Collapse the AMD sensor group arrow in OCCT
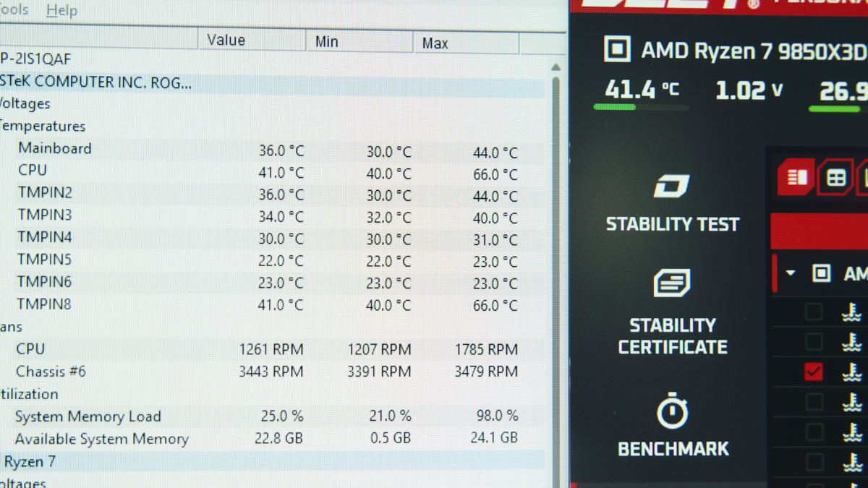The height and width of the screenshot is (488, 868). click(x=791, y=273)
